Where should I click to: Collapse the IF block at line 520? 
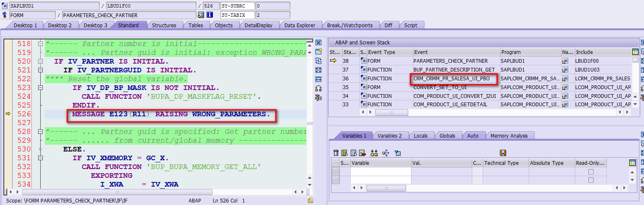coord(40,61)
